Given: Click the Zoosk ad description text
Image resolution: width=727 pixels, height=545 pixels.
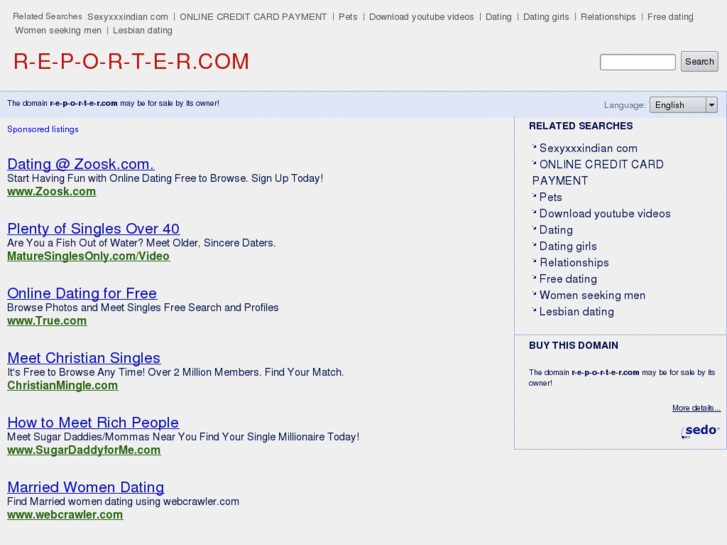Looking at the screenshot, I should pos(165,178).
